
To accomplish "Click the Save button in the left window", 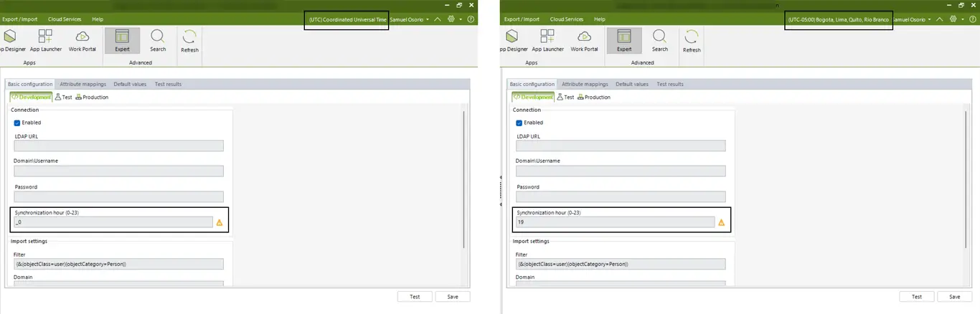I will (453, 296).
